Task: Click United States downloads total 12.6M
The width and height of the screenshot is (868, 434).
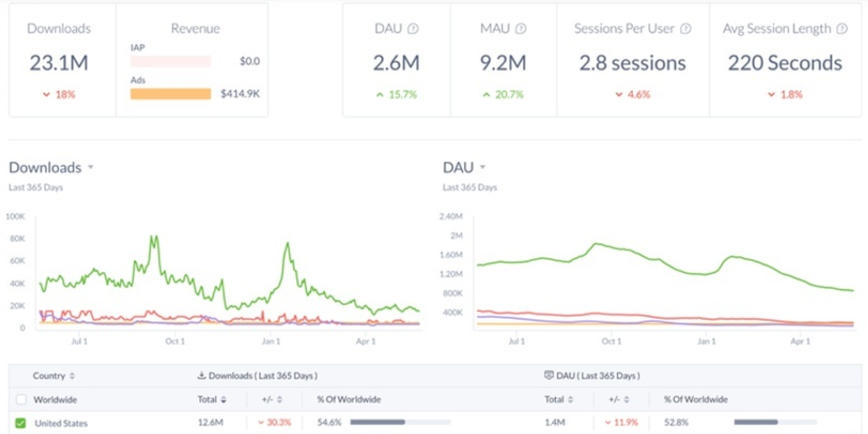Action: click(x=210, y=422)
